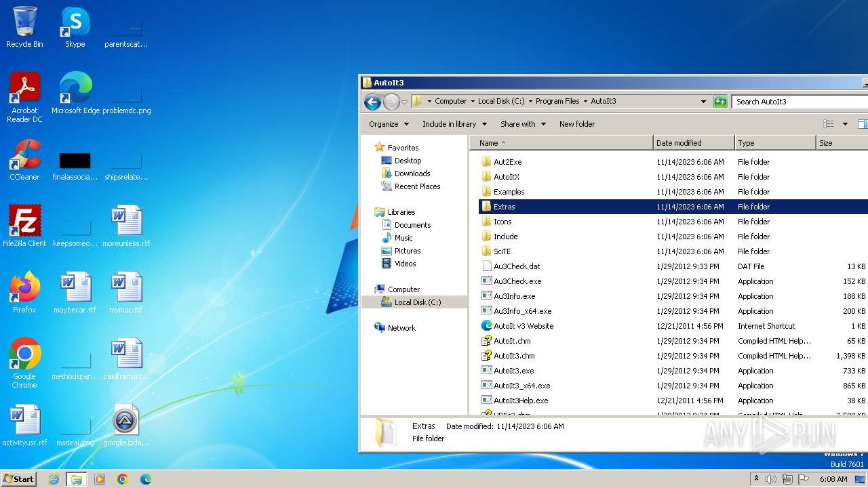Open address bar previous locations dropdown
The height and width of the screenshot is (488, 868).
[x=703, y=102]
